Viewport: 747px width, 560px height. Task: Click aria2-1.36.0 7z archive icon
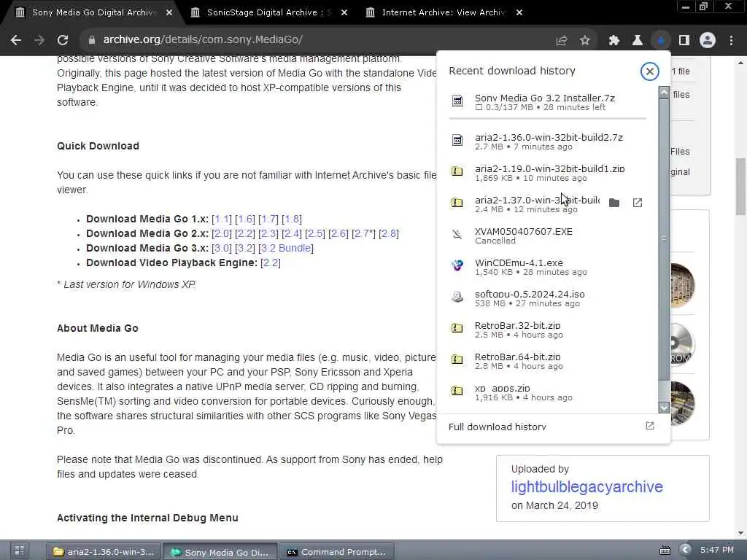pyautogui.click(x=457, y=140)
